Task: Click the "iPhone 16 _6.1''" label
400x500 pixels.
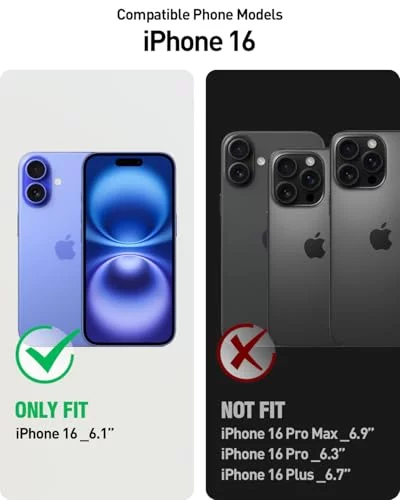Action: click(65, 434)
